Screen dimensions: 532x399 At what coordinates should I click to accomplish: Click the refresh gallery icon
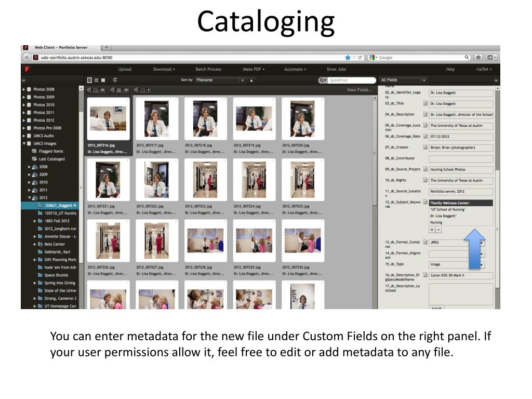(x=115, y=79)
